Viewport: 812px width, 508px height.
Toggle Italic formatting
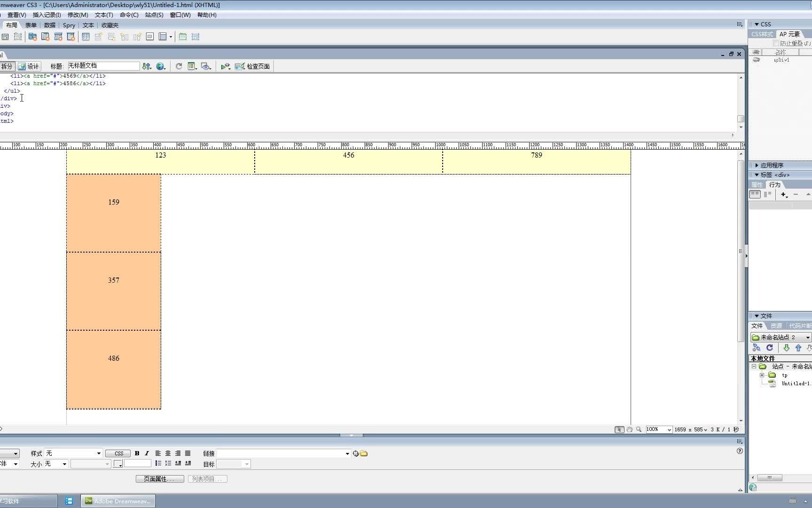[x=147, y=453]
